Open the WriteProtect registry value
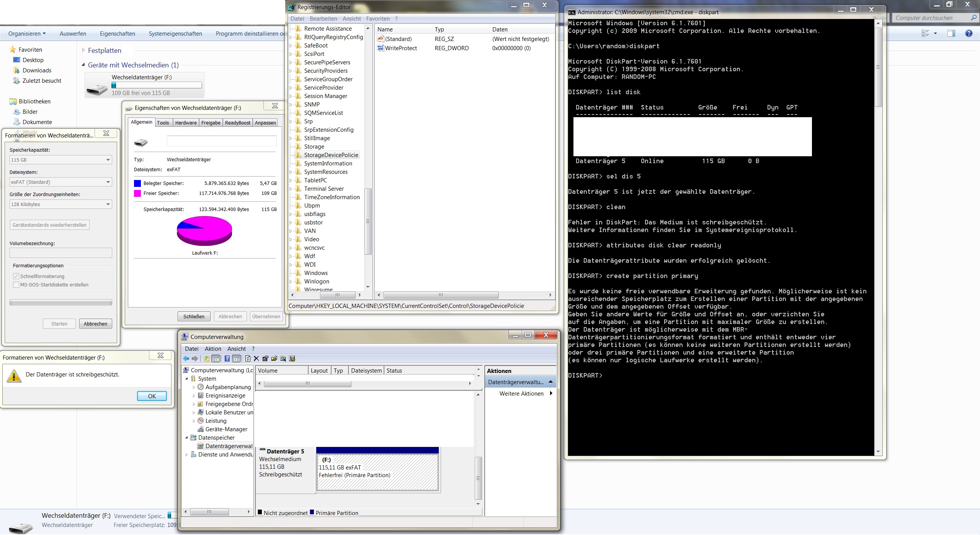Screen dimensions: 980x535 400,48
